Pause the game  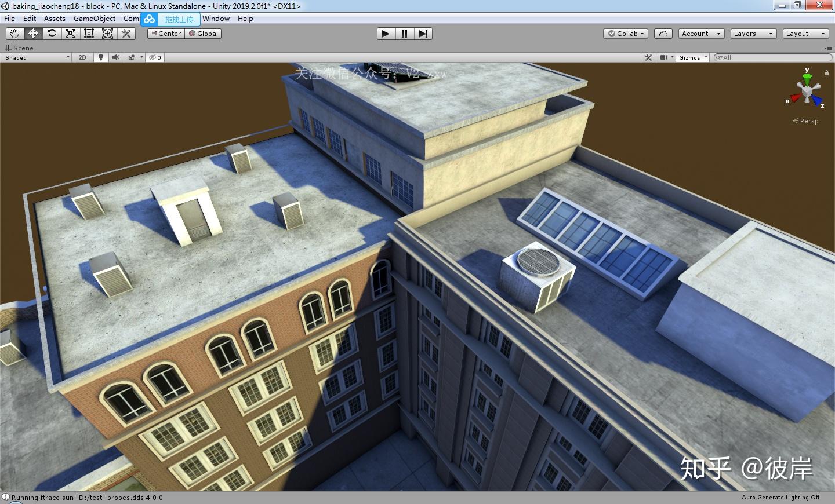404,34
